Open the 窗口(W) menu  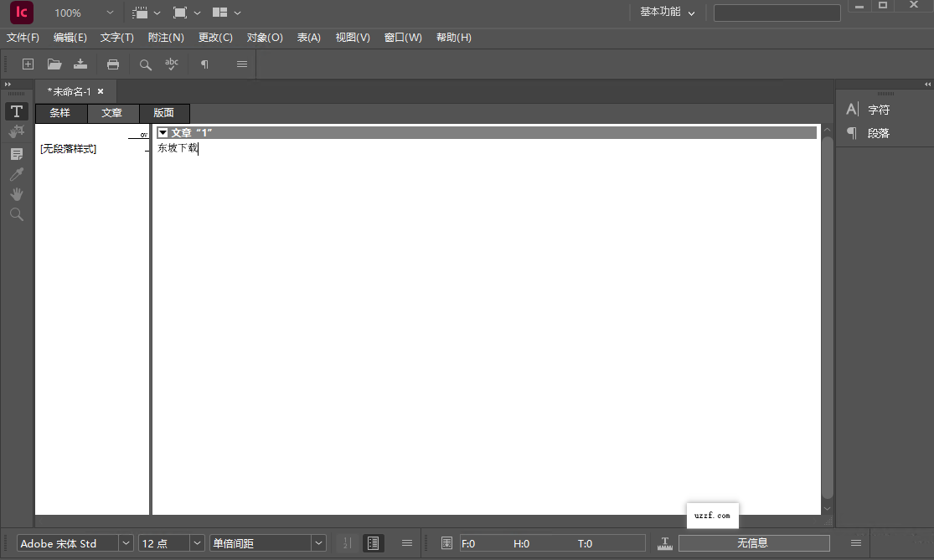[x=403, y=37]
